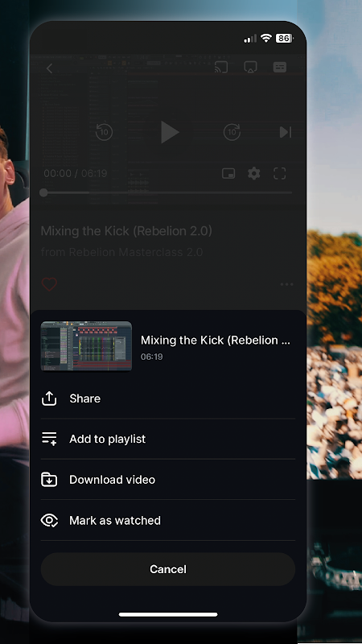Image resolution: width=362 pixels, height=644 pixels.
Task: Enable picture-in-picture mode
Action: [x=228, y=173]
